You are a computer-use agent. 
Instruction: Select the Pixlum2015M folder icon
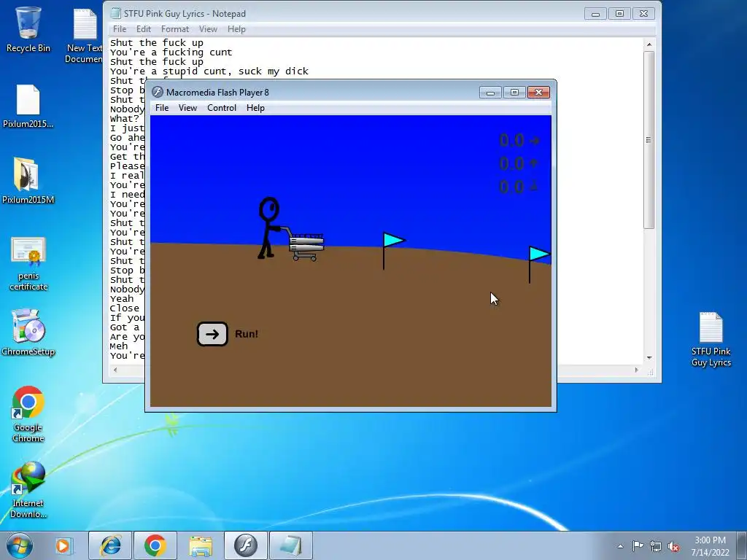(28, 180)
